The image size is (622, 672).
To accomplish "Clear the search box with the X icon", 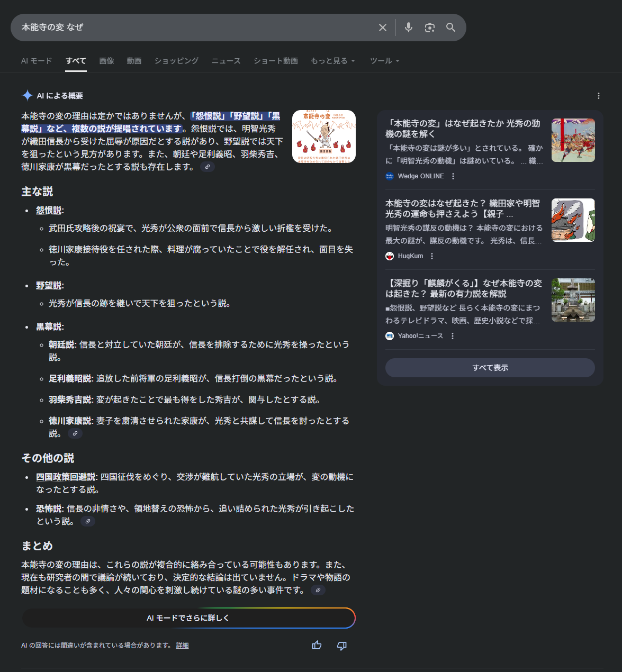I will [382, 28].
